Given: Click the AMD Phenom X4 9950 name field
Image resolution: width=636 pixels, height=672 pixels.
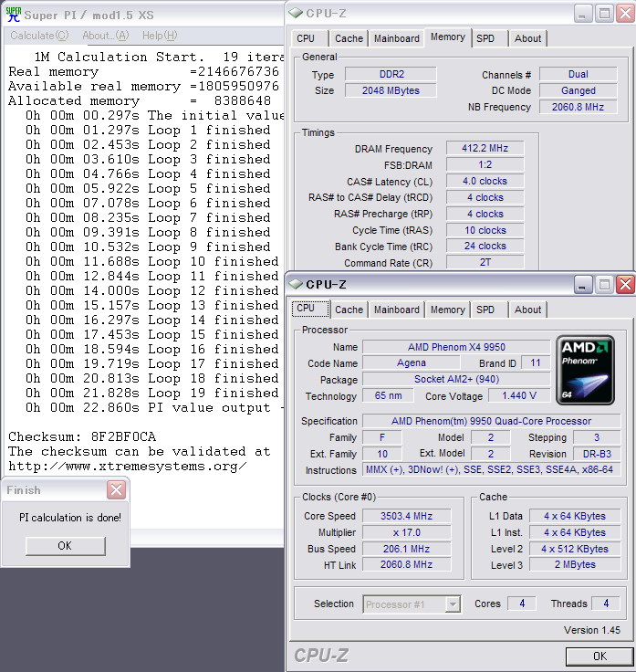Looking at the screenshot, I should pyautogui.click(x=456, y=347).
